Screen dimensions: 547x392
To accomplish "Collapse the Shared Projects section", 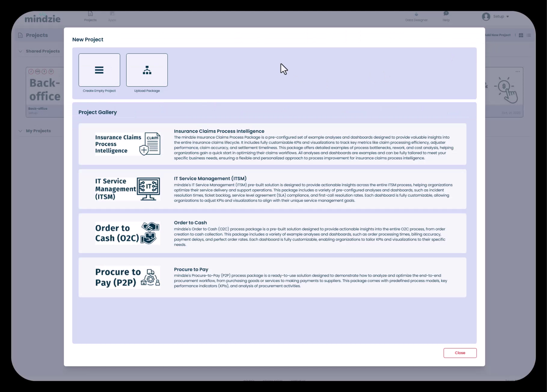I will [x=20, y=51].
